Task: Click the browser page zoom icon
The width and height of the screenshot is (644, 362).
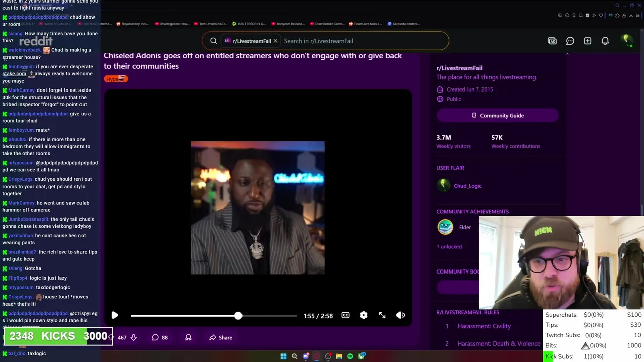Action: (560, 15)
